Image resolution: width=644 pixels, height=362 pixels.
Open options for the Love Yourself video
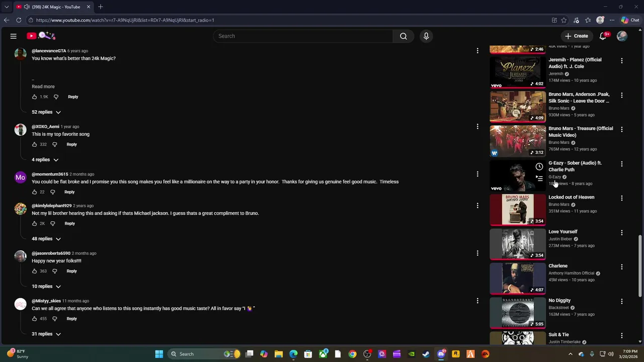pyautogui.click(x=622, y=233)
